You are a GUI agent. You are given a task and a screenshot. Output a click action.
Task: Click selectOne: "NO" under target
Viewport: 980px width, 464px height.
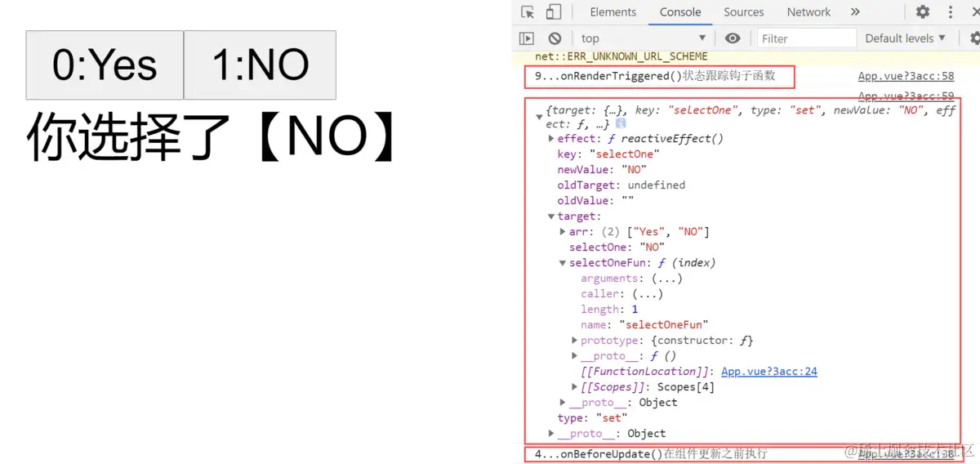pyautogui.click(x=617, y=248)
